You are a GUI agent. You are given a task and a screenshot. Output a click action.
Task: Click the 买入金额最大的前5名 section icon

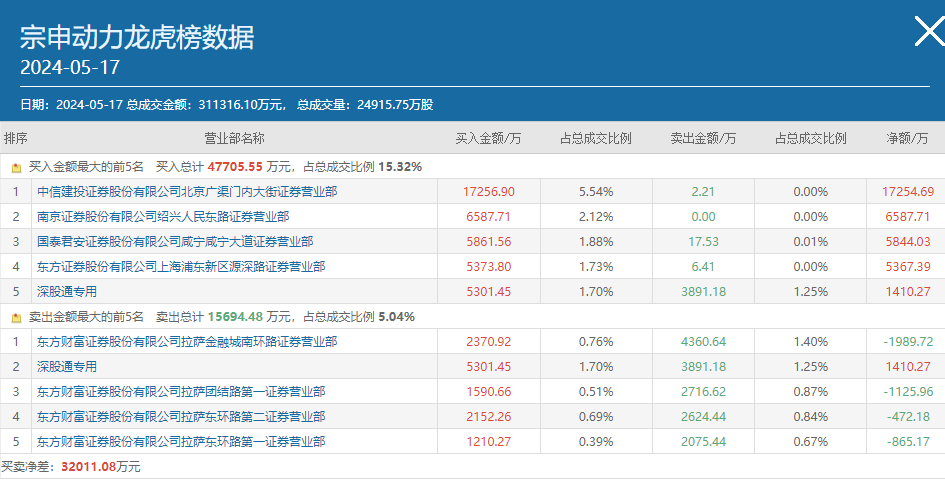(16, 168)
